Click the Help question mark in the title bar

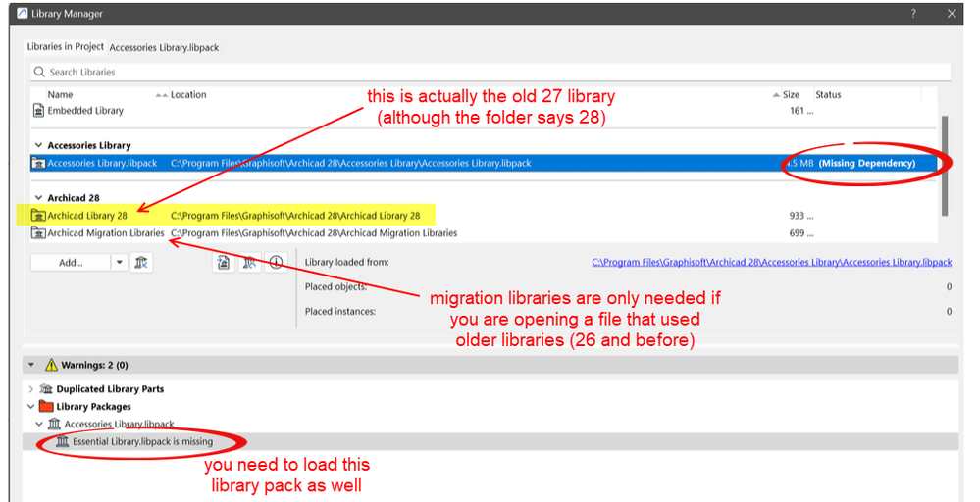click(913, 13)
